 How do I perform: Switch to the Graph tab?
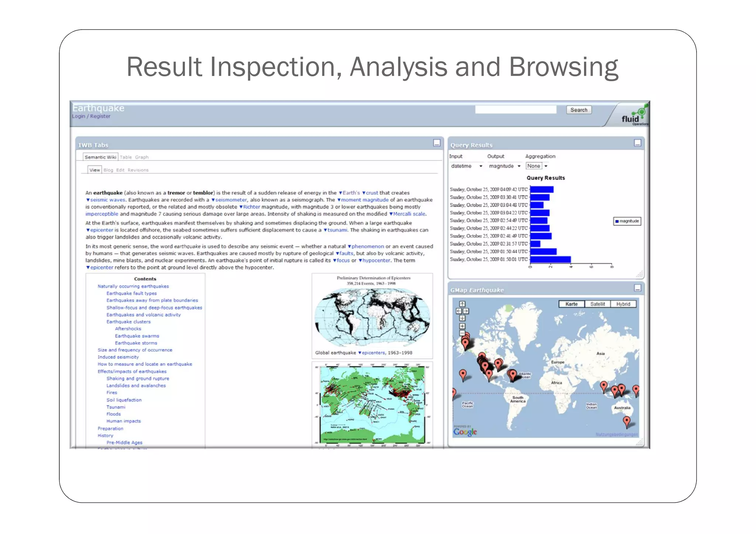pyautogui.click(x=142, y=157)
